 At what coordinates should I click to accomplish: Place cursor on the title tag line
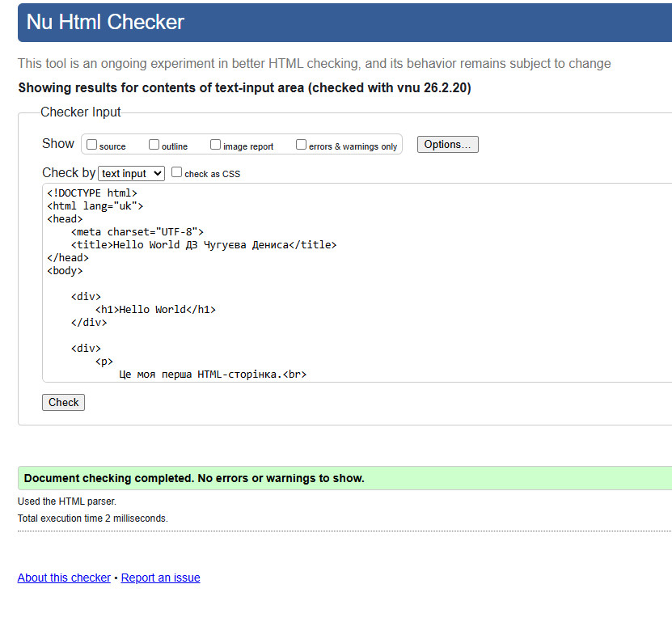click(x=203, y=244)
